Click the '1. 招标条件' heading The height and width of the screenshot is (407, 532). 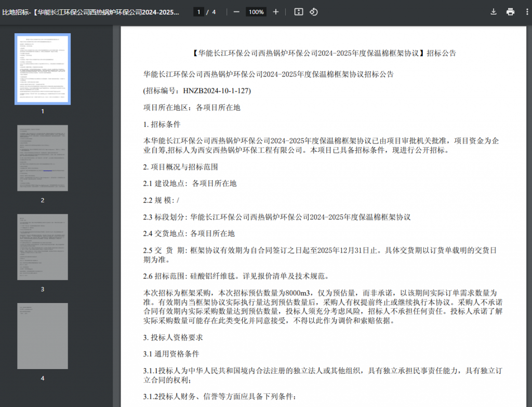pyautogui.click(x=162, y=124)
